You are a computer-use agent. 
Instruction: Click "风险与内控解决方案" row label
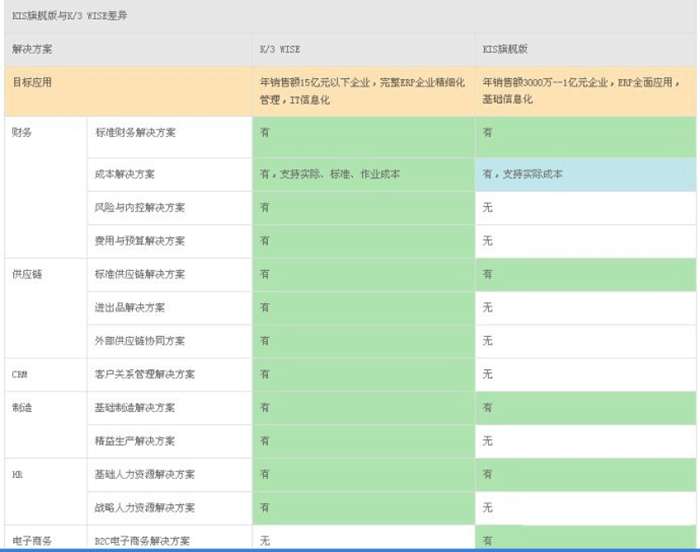point(140,208)
